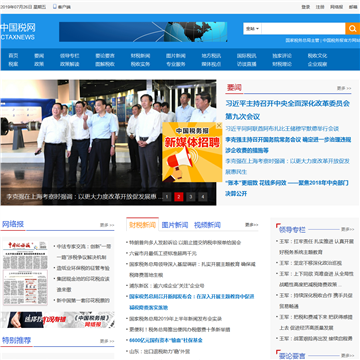The width and height of the screenshot is (360, 360).
Task: Open 要闻 in the navigation bar
Action: [39, 56]
